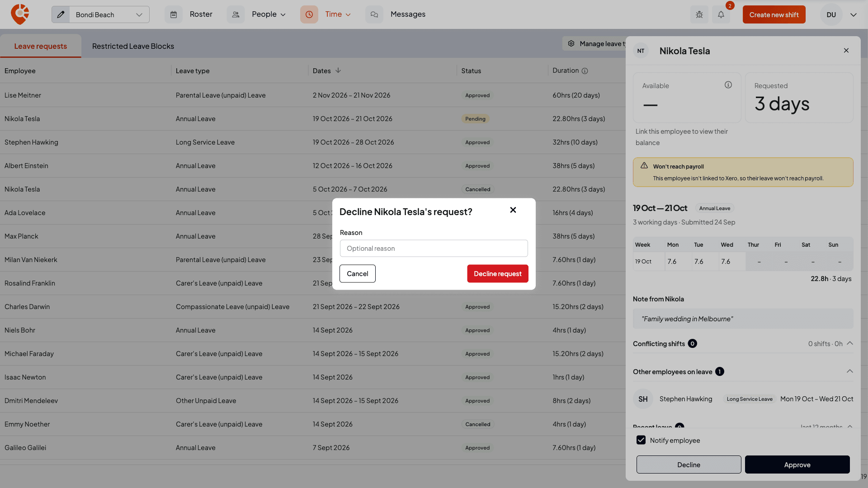This screenshot has height=488, width=868.
Task: Click the NT avatar in panel header
Action: click(x=641, y=51)
